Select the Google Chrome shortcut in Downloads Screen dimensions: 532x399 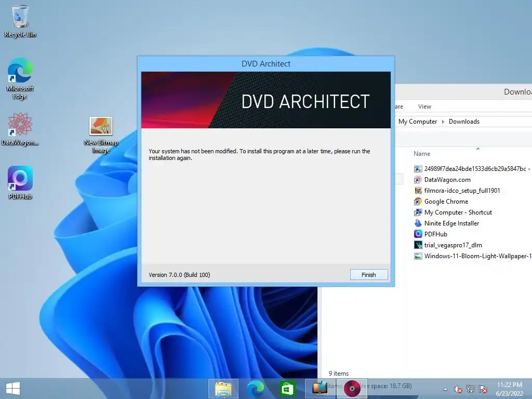tap(441, 201)
